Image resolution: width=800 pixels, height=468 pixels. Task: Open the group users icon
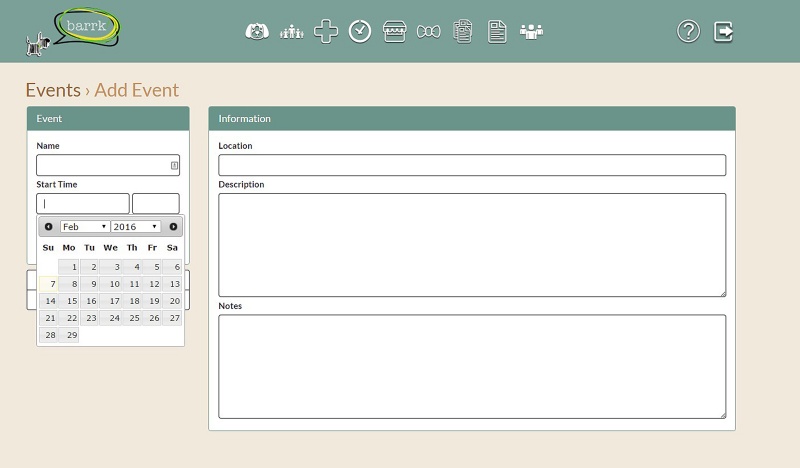point(531,32)
